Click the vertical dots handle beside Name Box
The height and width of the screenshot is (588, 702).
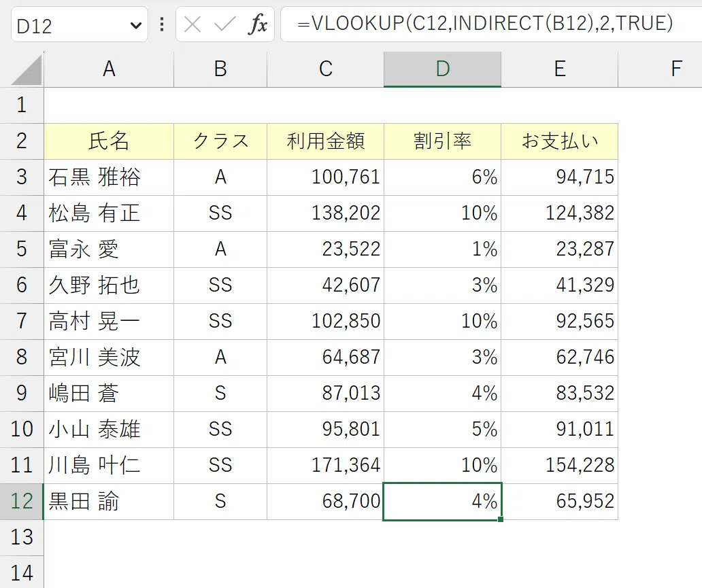pos(162,24)
